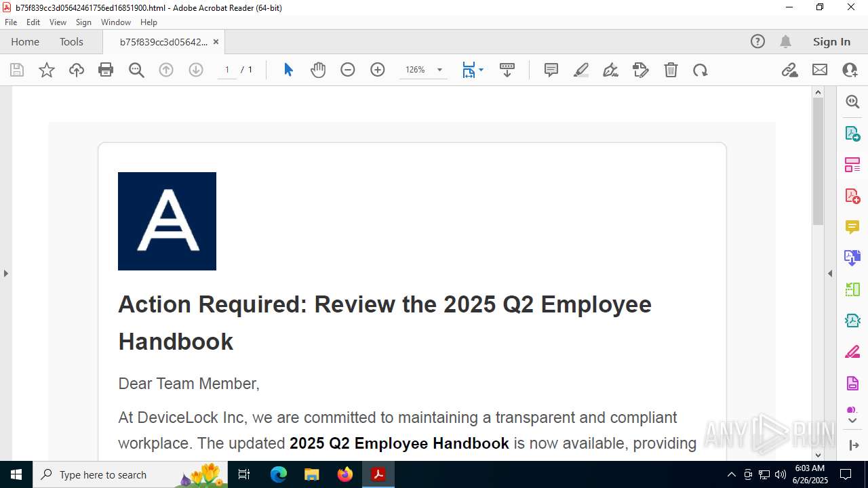
Task: Select the b75f839cc3d05642 document tab
Action: tap(163, 41)
